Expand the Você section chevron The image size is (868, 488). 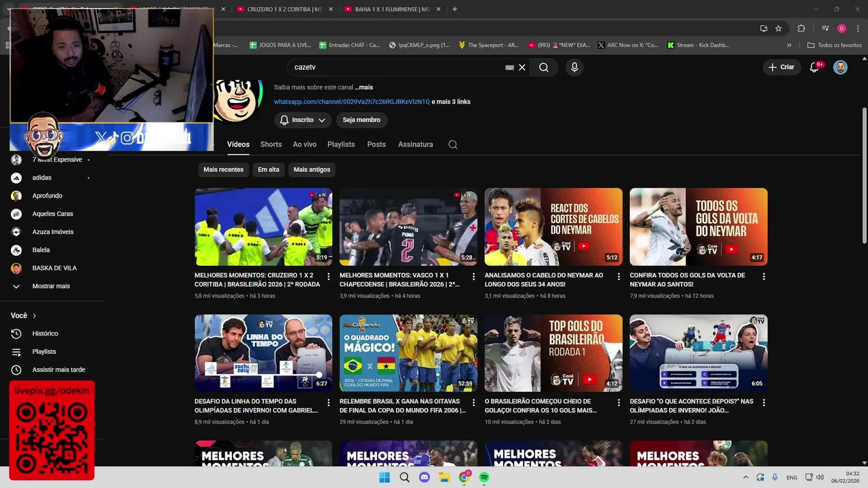(x=35, y=316)
